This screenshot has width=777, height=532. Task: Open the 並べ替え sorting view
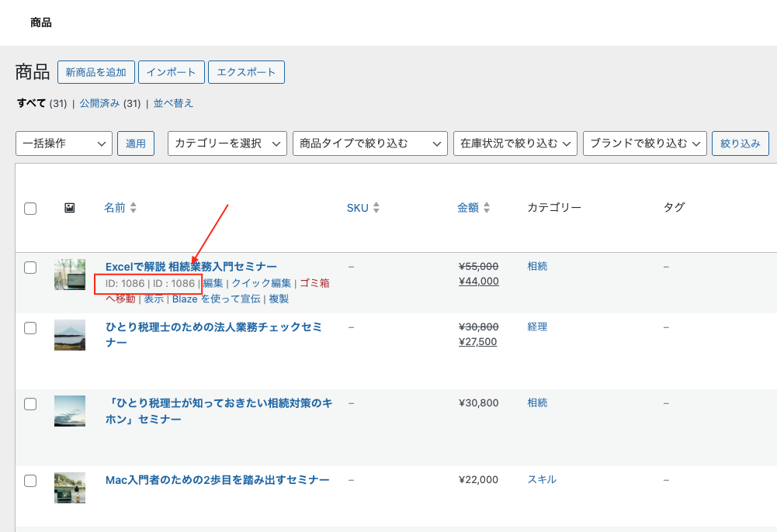(x=173, y=103)
